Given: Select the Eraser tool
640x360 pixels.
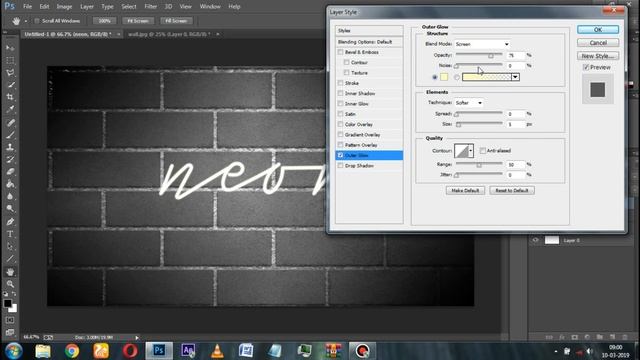Looking at the screenshot, I should (10, 171).
